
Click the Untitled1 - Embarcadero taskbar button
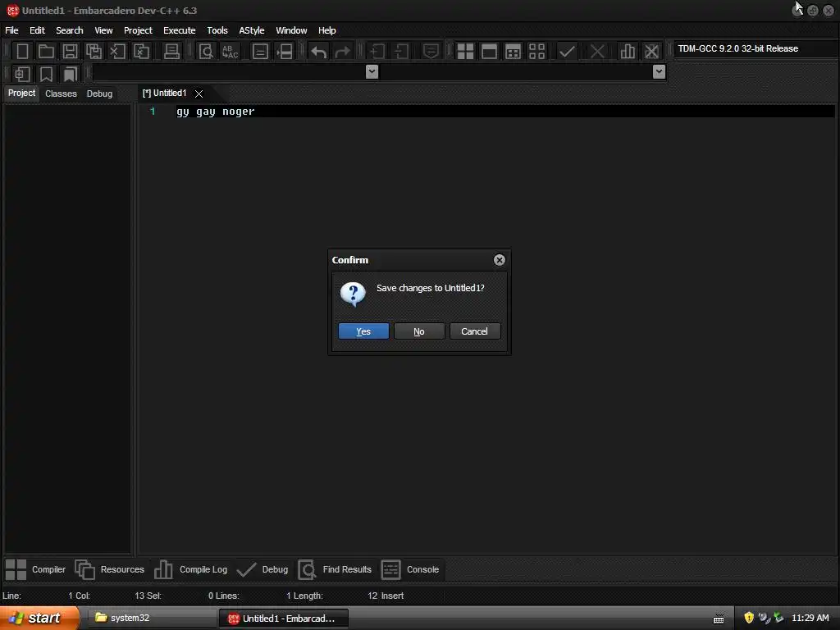pos(283,619)
